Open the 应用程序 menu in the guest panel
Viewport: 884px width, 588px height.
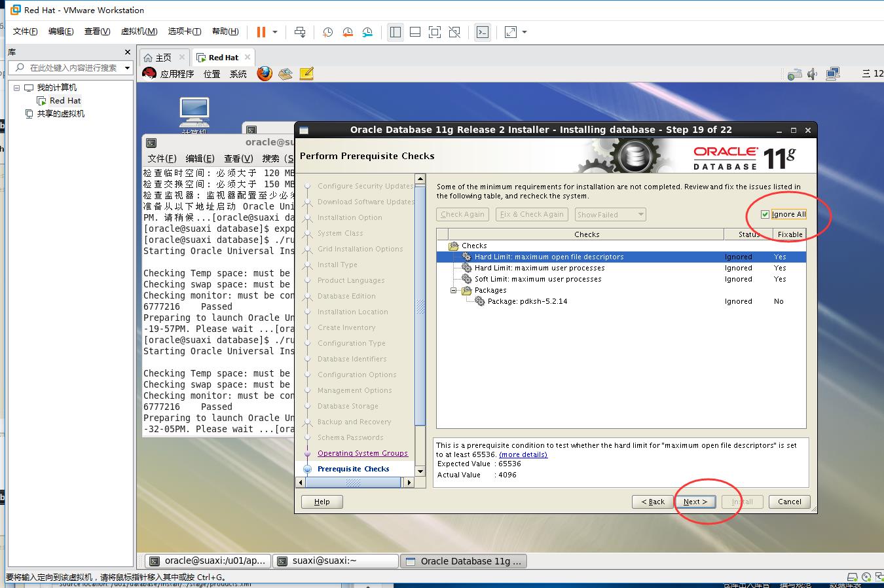(177, 74)
